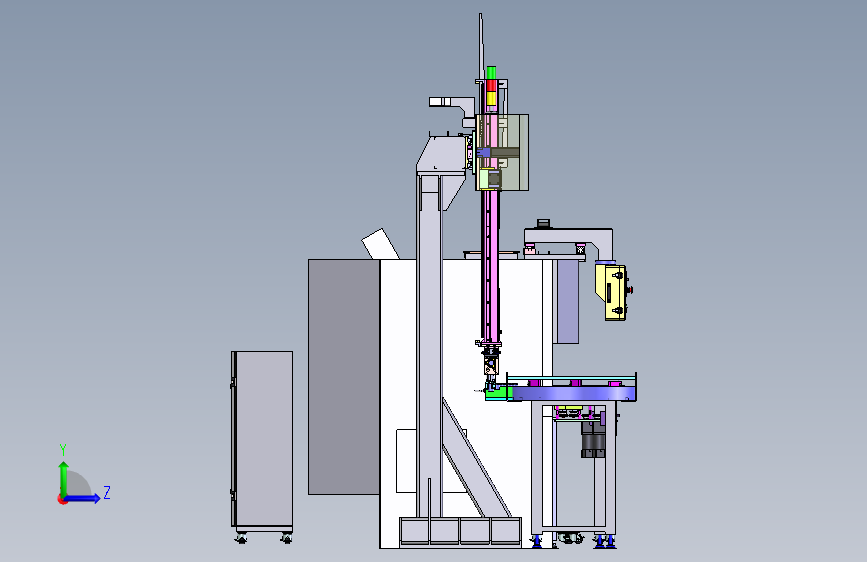
Task: Select the black motor under the rotary table
Action: click(x=593, y=440)
